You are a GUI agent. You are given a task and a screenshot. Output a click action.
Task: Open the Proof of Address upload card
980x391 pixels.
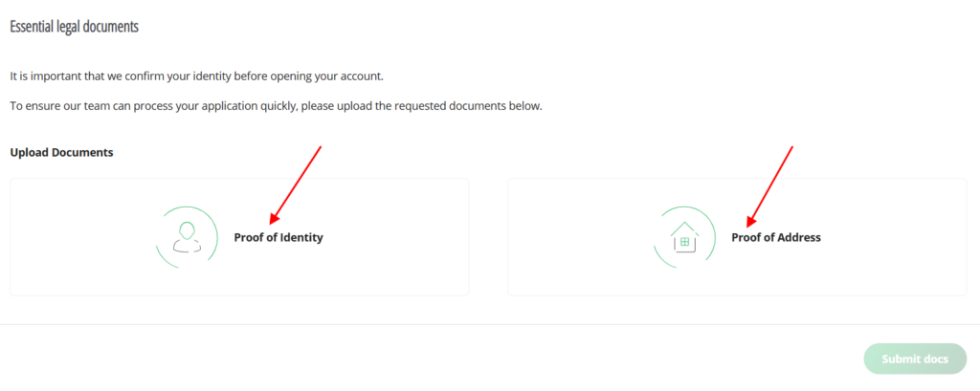point(880,268)
